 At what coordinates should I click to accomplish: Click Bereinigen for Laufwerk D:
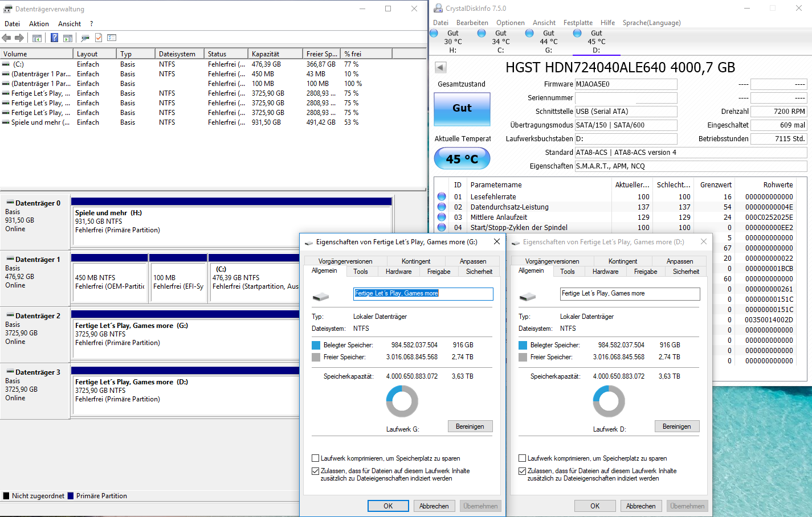(677, 426)
